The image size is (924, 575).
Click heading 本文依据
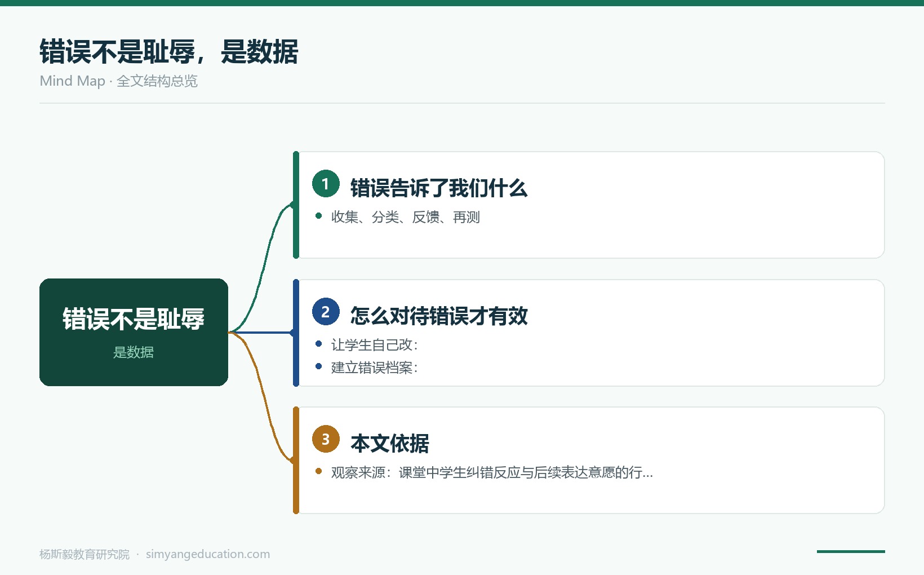390,444
